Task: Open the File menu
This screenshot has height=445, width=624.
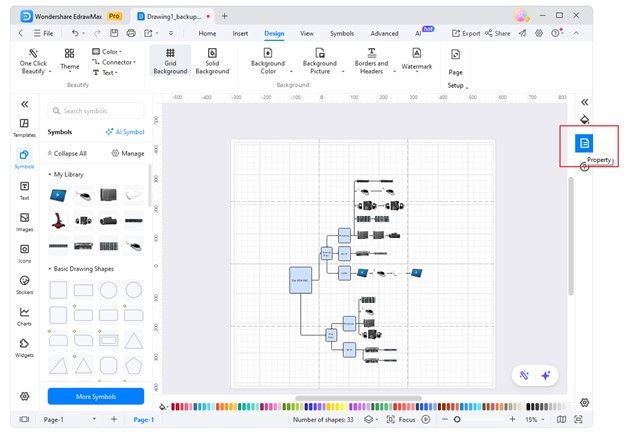Action: 43,33
